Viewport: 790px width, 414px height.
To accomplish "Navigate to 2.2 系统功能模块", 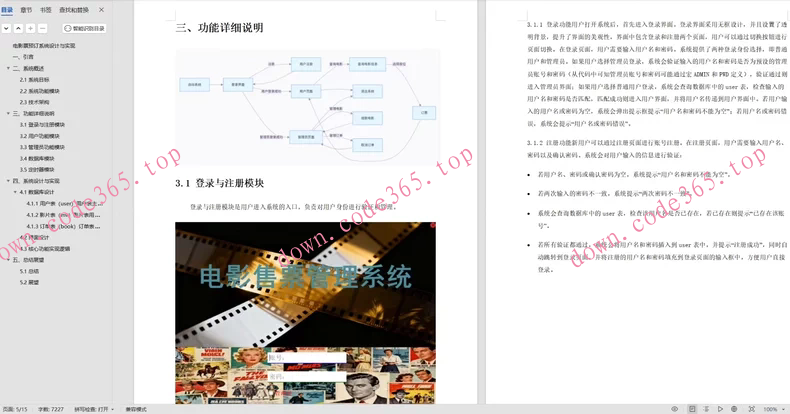I will (40, 91).
